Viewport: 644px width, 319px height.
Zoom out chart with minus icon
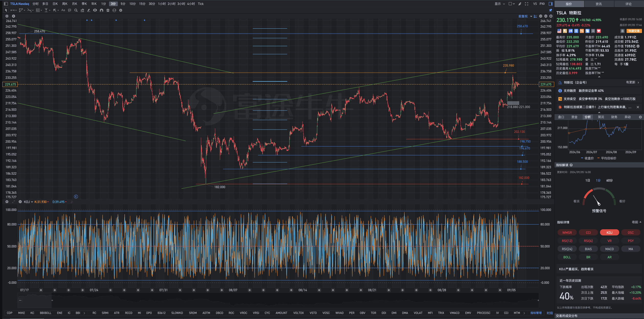point(546,16)
